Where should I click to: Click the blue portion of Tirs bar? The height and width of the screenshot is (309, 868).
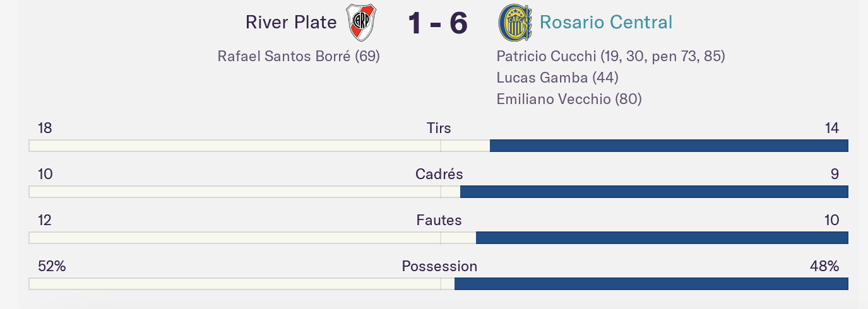(x=669, y=146)
